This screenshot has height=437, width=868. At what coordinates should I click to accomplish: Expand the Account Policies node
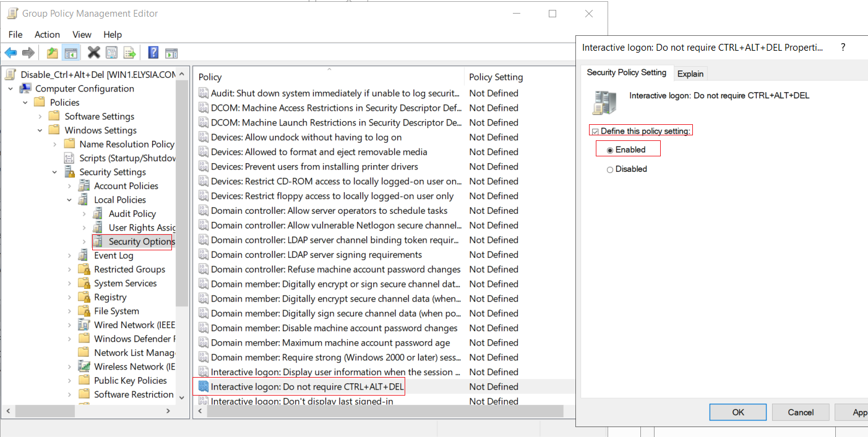tap(70, 186)
